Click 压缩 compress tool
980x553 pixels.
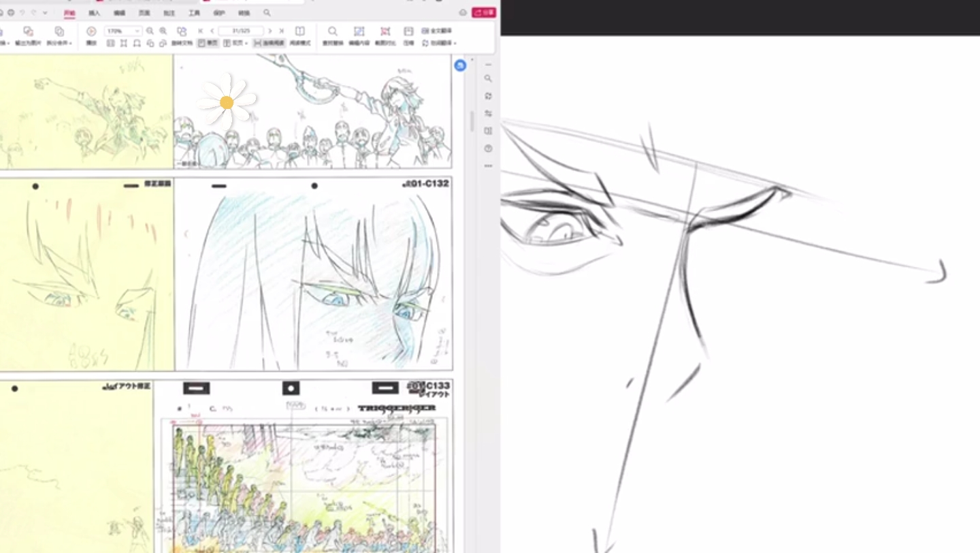point(408,36)
